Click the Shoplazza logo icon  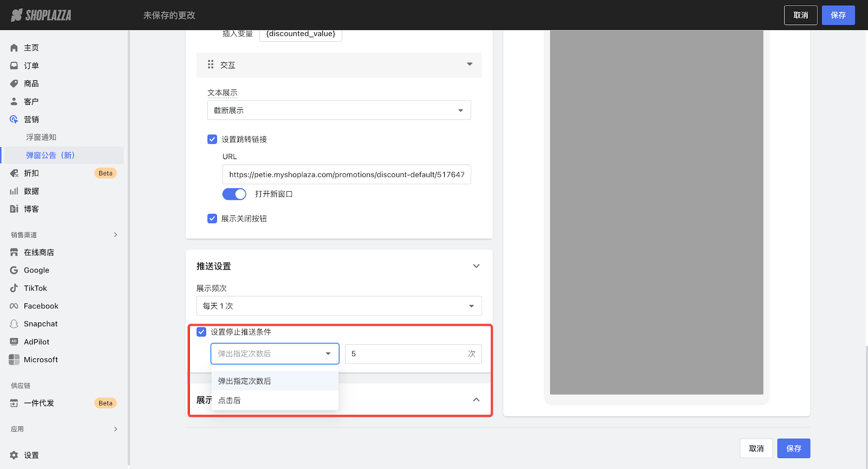[17, 15]
